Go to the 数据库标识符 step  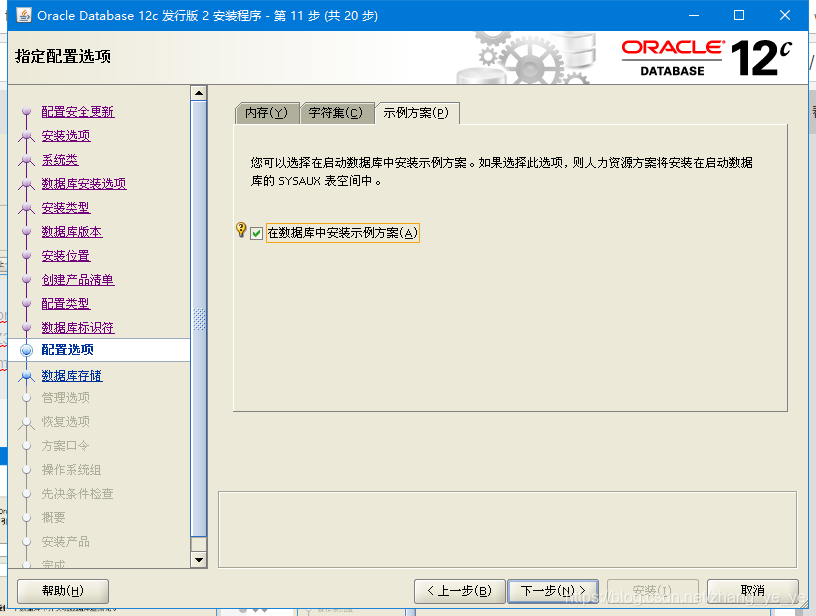click(78, 327)
